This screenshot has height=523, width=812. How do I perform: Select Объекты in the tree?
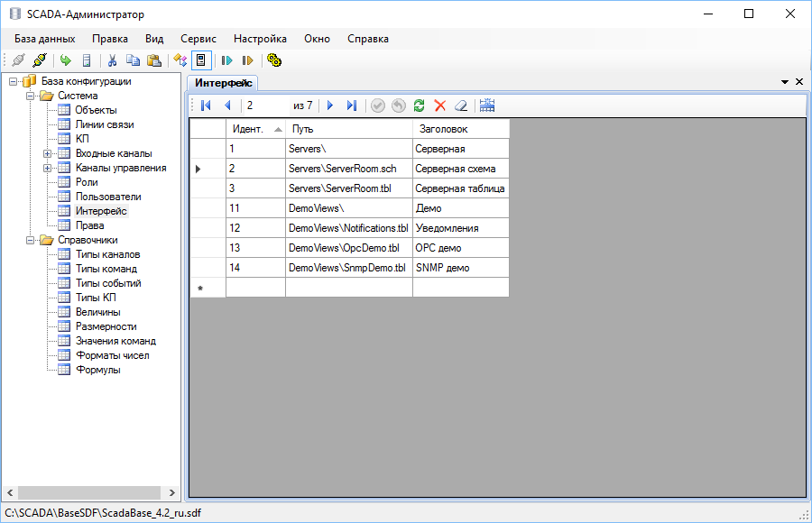pyautogui.click(x=96, y=110)
